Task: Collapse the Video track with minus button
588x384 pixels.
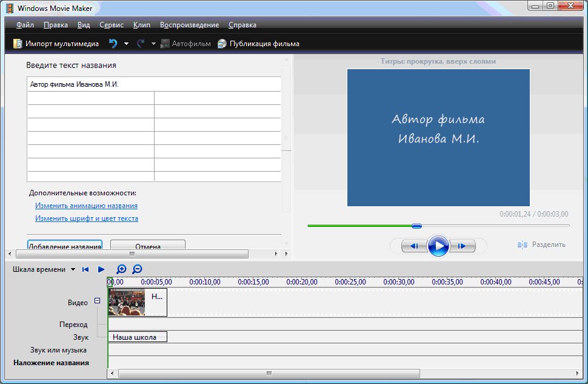Action: tap(98, 300)
